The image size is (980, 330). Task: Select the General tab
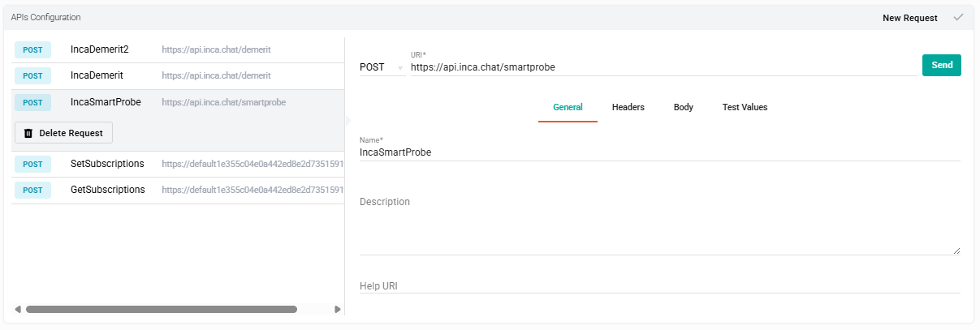(568, 107)
